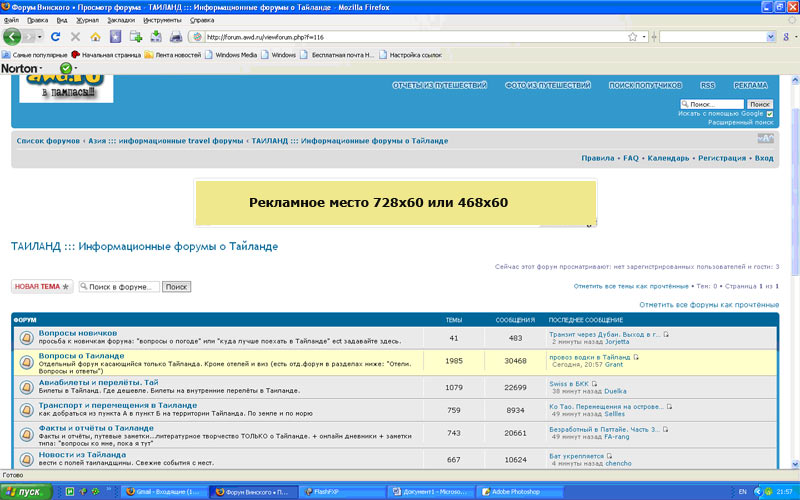Open the Bookmarks star panel icon

(x=115, y=37)
